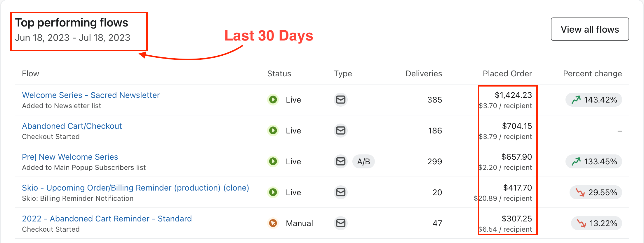Open 2022 - Abandoned Cart Reminder - Standard

pos(107,219)
